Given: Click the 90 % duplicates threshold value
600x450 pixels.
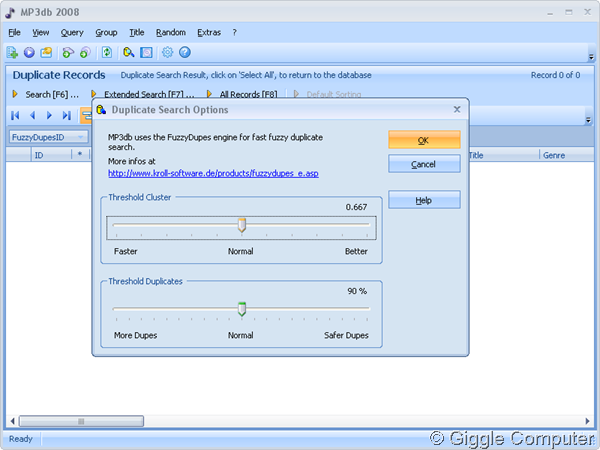Looking at the screenshot, I should tap(357, 291).
